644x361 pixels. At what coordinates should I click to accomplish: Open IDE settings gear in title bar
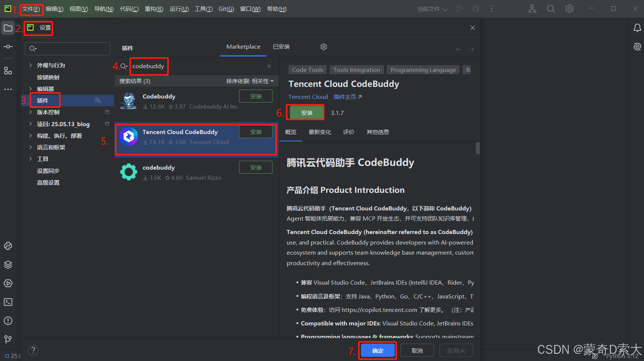point(570,9)
